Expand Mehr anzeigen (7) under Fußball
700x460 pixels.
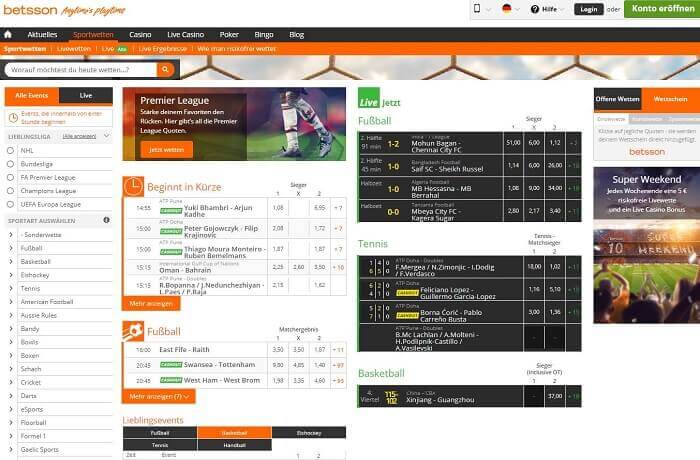[159, 397]
